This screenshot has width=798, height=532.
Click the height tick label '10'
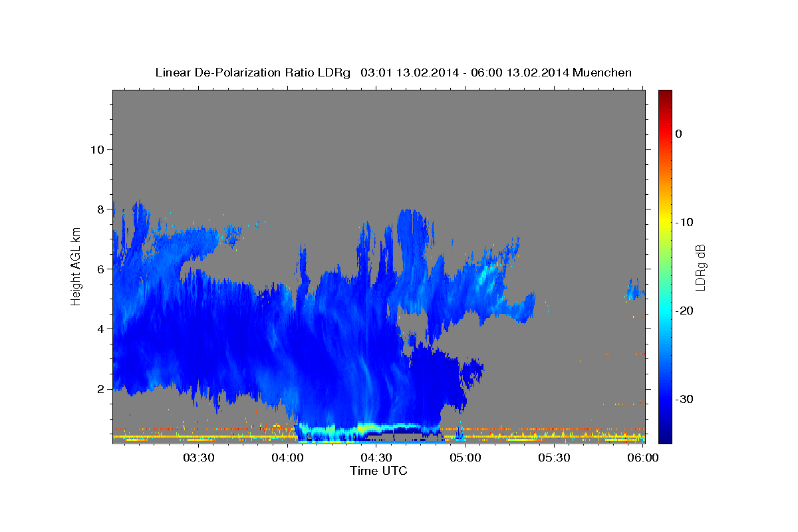point(96,150)
